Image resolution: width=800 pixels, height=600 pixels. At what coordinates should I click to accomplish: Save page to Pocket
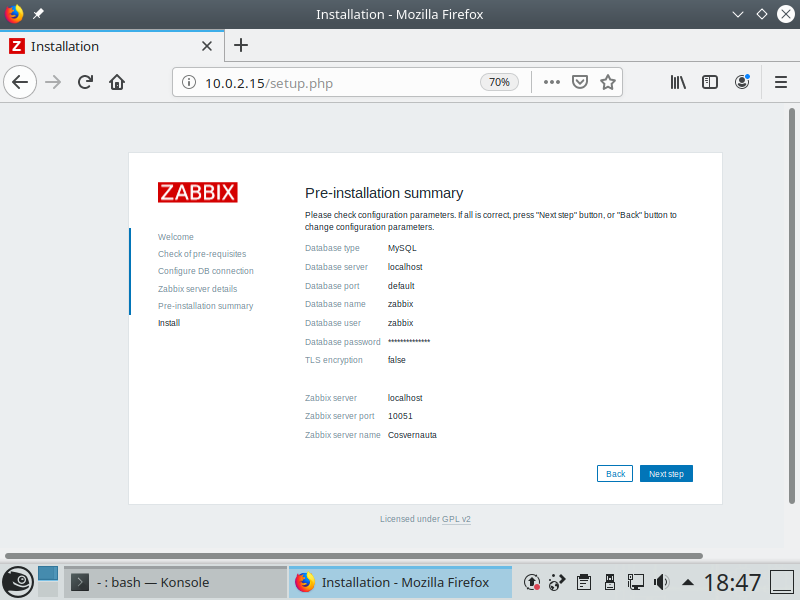pyautogui.click(x=580, y=82)
